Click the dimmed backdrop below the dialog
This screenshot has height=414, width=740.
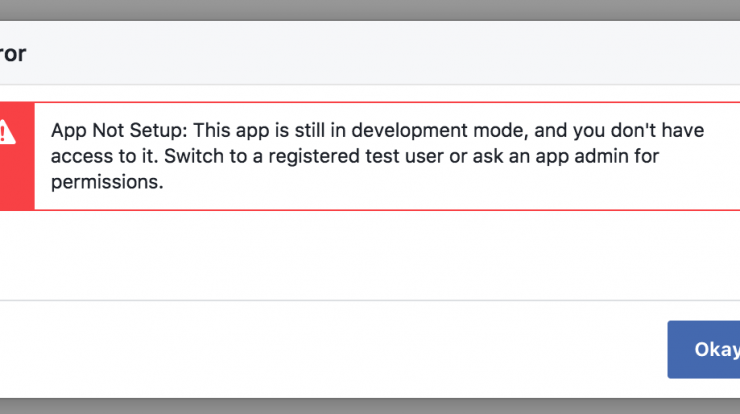370,405
